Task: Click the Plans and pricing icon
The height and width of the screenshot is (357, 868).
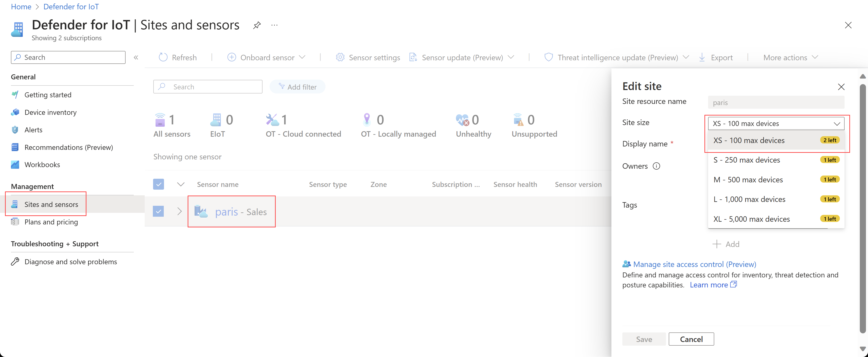Action: tap(15, 221)
